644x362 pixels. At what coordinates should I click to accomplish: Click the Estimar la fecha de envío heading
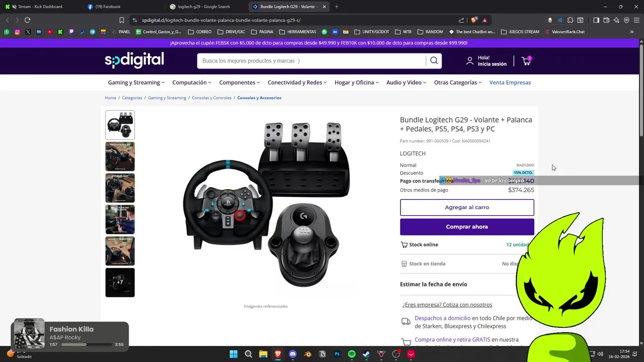click(x=433, y=284)
